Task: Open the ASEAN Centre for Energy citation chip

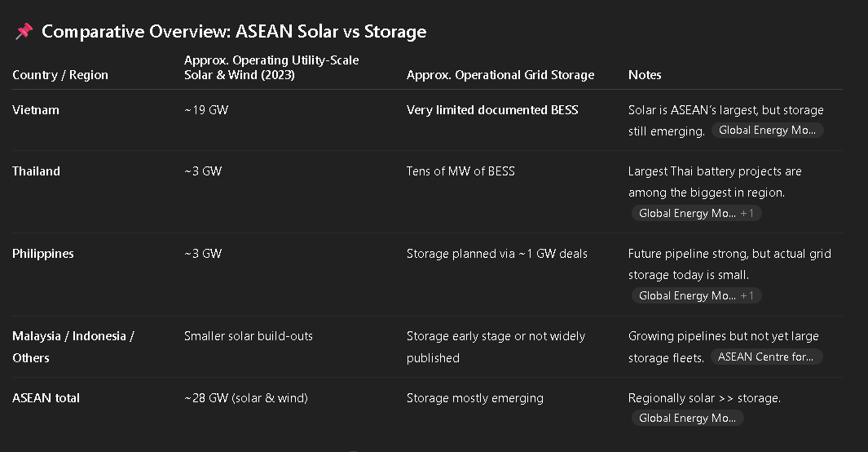Action: 765,357
